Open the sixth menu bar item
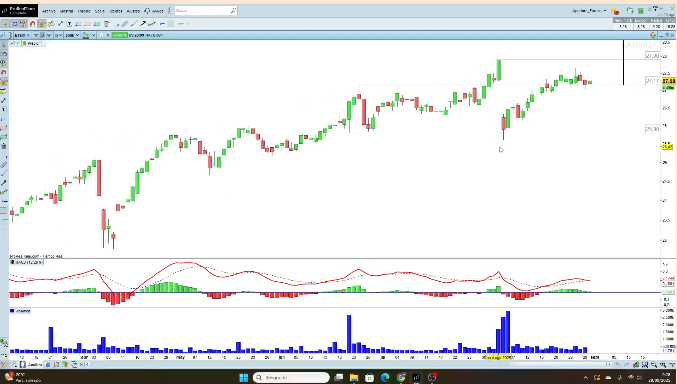 pyautogui.click(x=133, y=11)
